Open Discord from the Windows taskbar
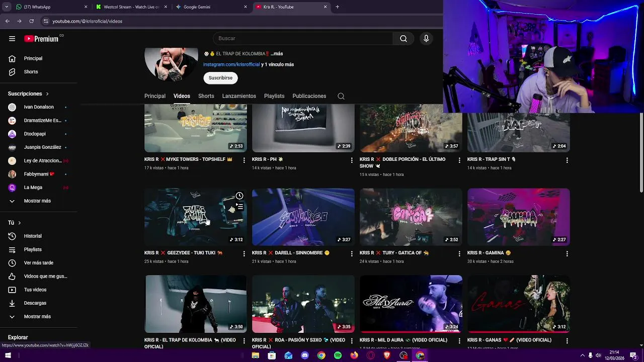The height and width of the screenshot is (362, 644). click(x=304, y=355)
